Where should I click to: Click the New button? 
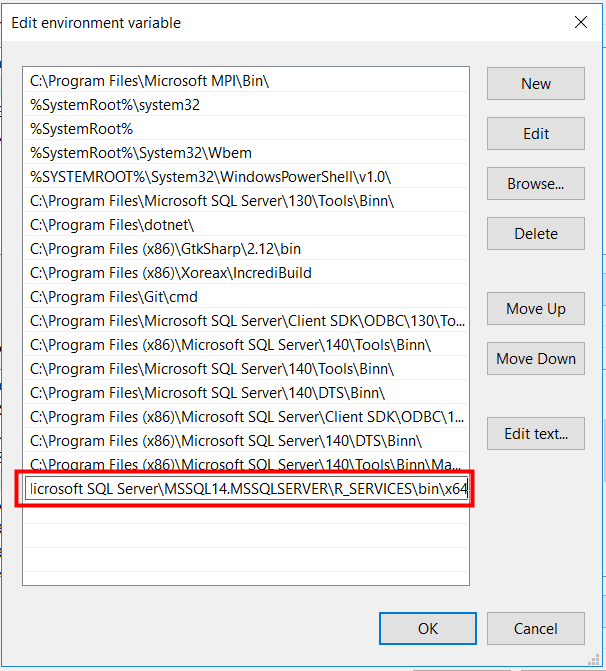pyautogui.click(x=535, y=83)
